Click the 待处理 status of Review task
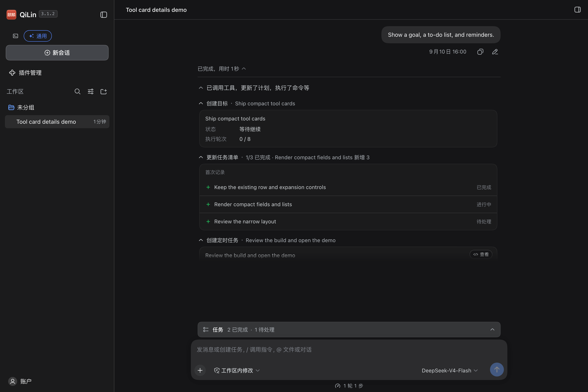This screenshot has width=588, height=392. click(x=484, y=222)
